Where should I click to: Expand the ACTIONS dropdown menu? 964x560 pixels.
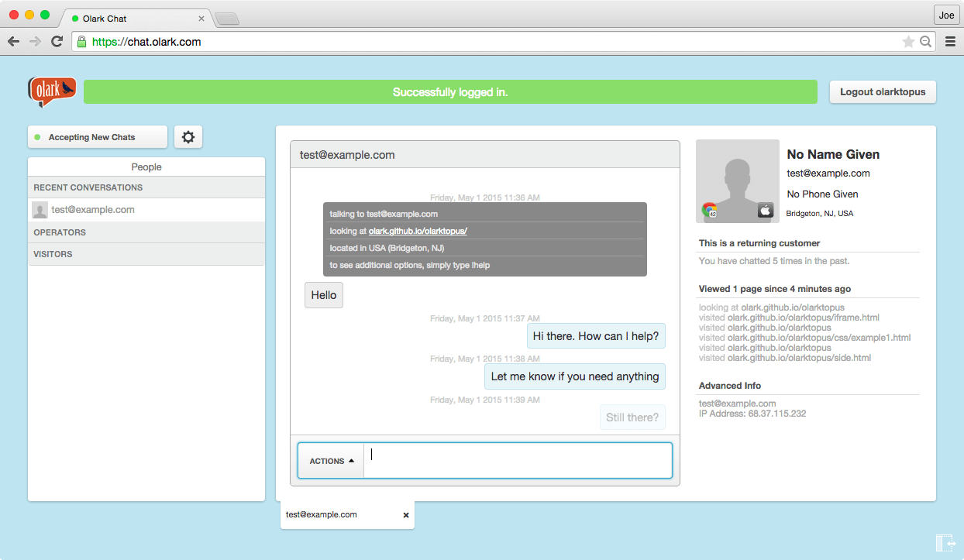(331, 461)
